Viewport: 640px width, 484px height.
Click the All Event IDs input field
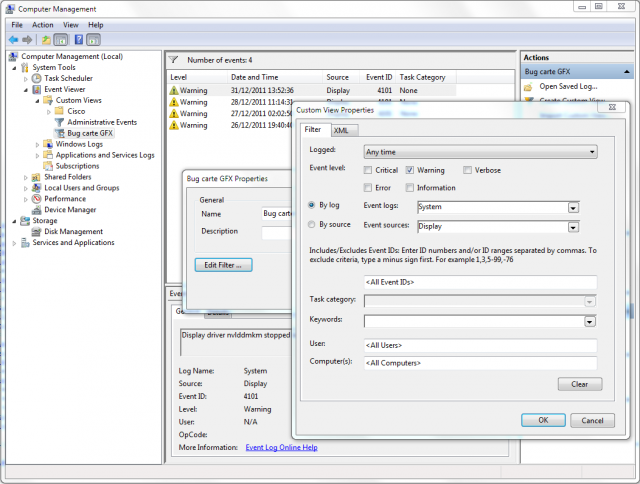(480, 282)
